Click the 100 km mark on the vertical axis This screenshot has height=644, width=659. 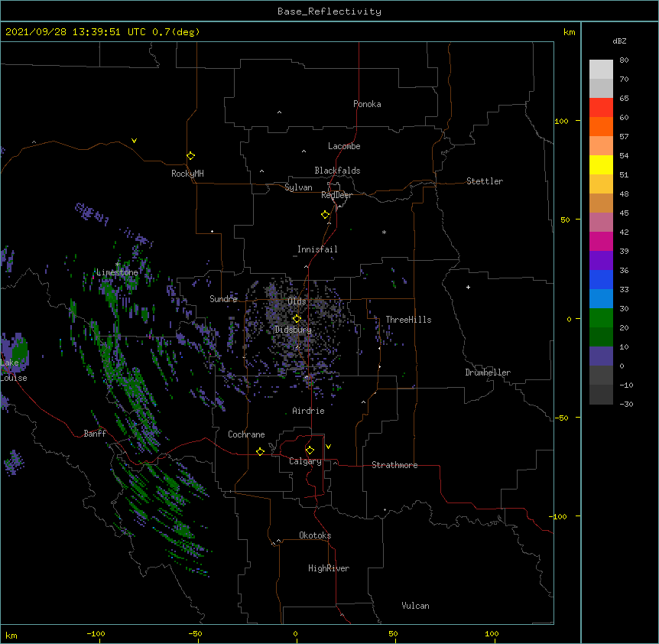(x=561, y=121)
